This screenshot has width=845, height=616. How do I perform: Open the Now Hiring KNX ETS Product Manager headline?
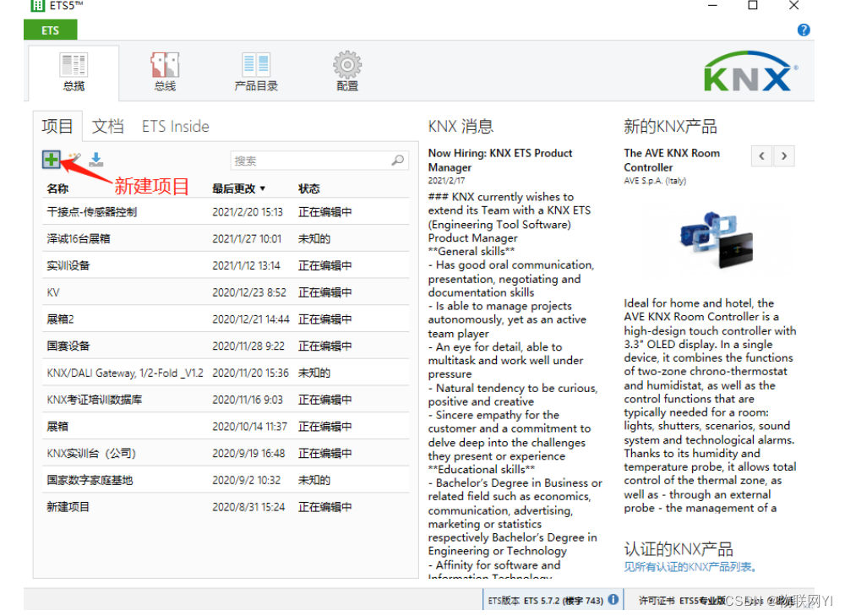500,160
